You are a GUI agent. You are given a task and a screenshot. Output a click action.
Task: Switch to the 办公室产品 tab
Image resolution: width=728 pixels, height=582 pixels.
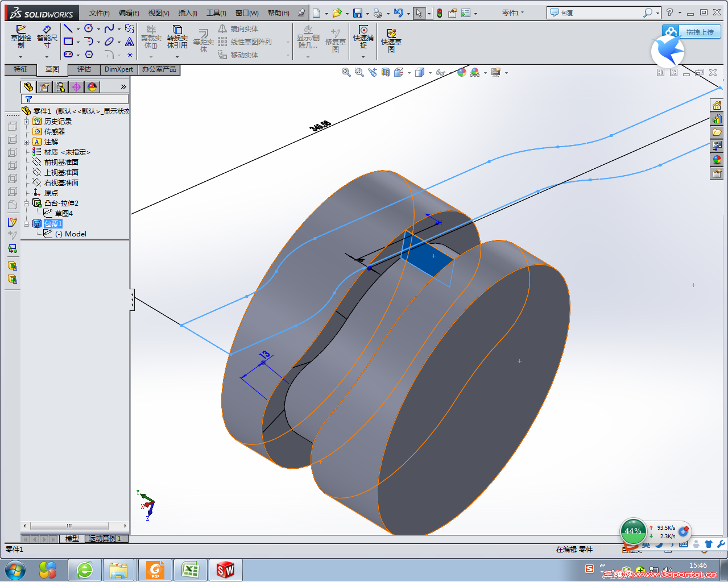click(x=159, y=69)
